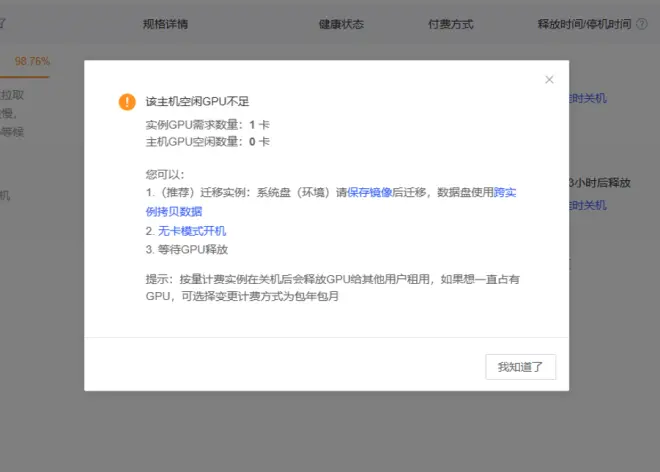
Task: Open the 保存镜像 link
Action: 370,192
